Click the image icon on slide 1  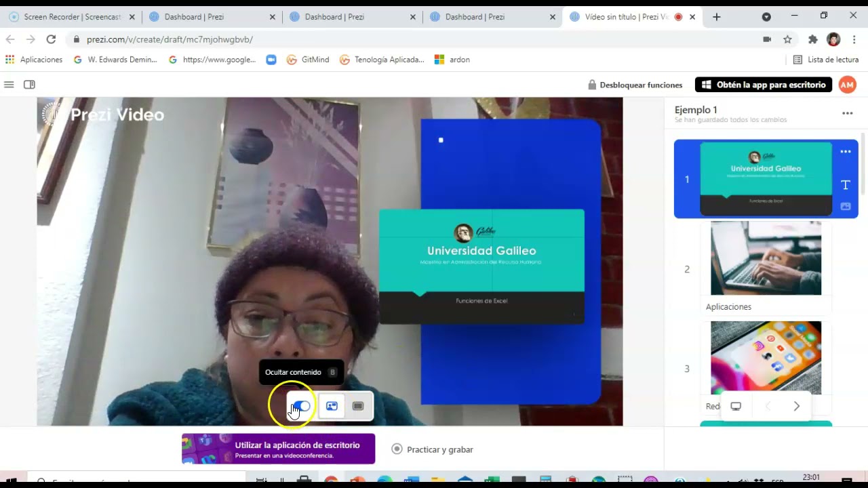(x=846, y=206)
